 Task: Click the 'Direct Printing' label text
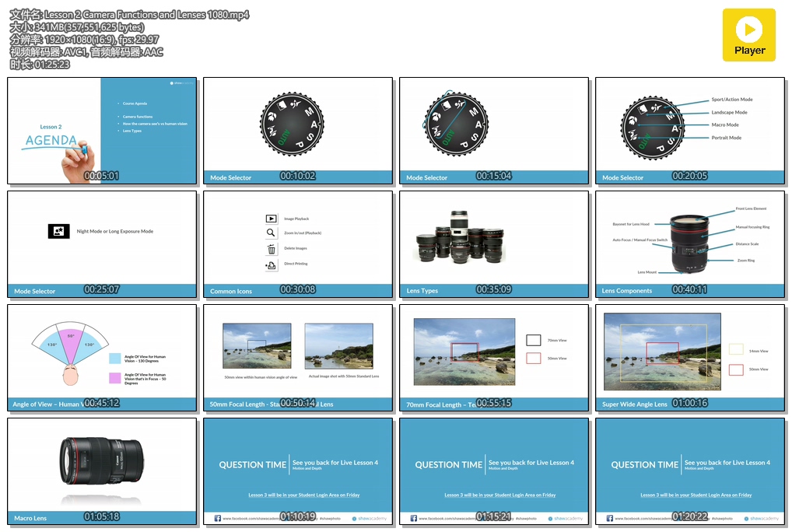(296, 264)
